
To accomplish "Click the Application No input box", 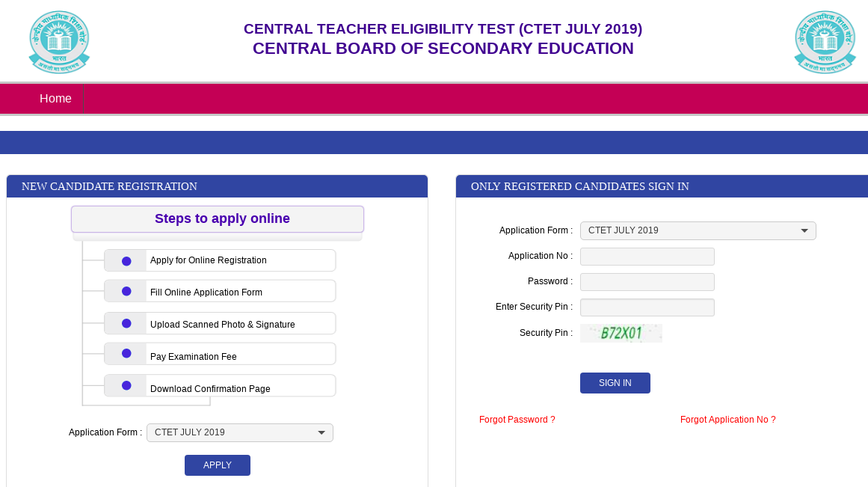I will tap(647, 256).
